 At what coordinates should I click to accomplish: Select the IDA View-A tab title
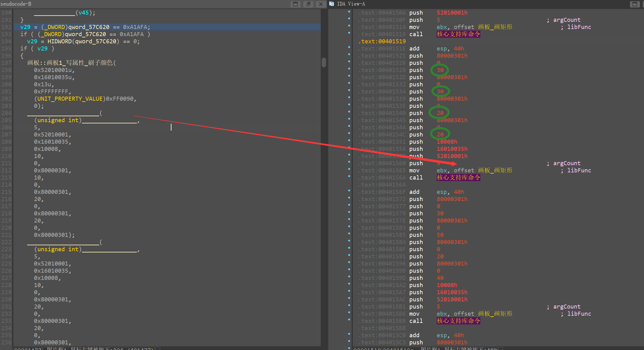pyautogui.click(x=351, y=4)
